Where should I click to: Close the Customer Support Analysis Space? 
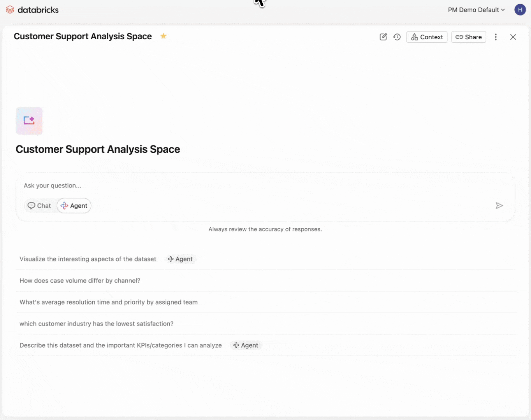(x=513, y=37)
